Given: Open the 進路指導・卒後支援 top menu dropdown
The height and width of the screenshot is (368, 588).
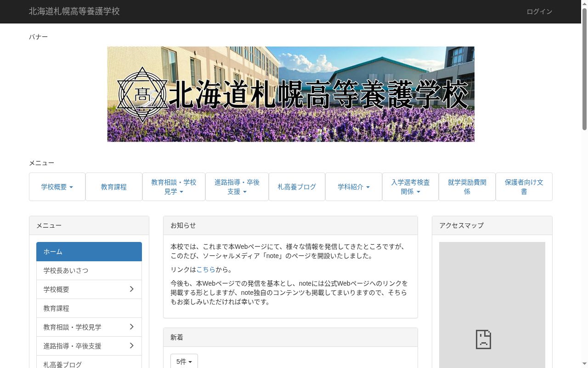Looking at the screenshot, I should point(237,187).
